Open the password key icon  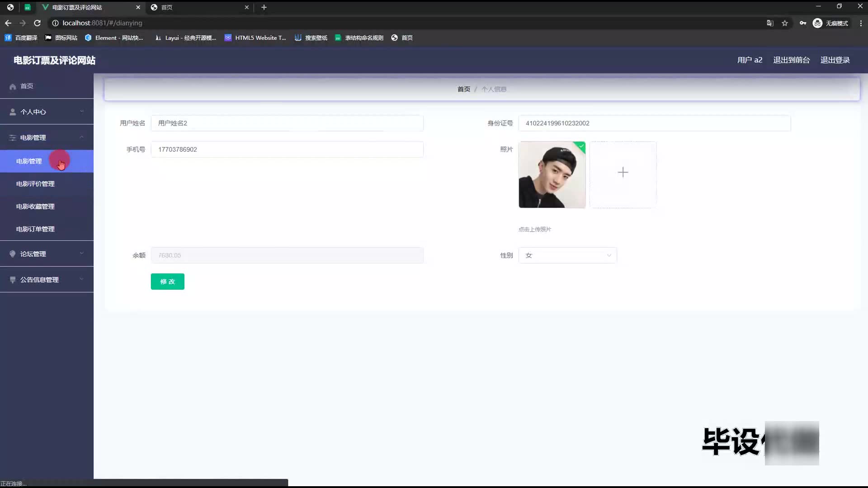point(803,23)
